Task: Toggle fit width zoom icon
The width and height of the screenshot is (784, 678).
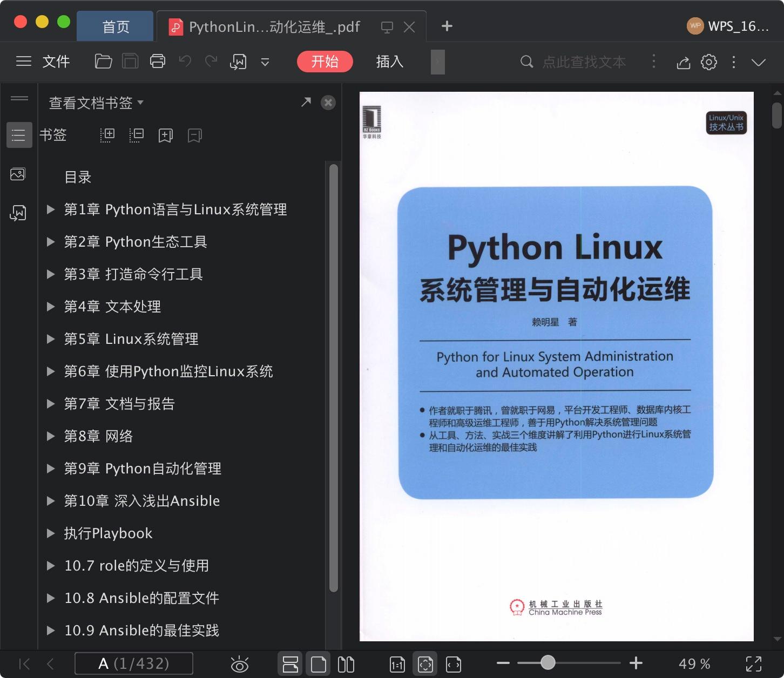Action: 454,664
